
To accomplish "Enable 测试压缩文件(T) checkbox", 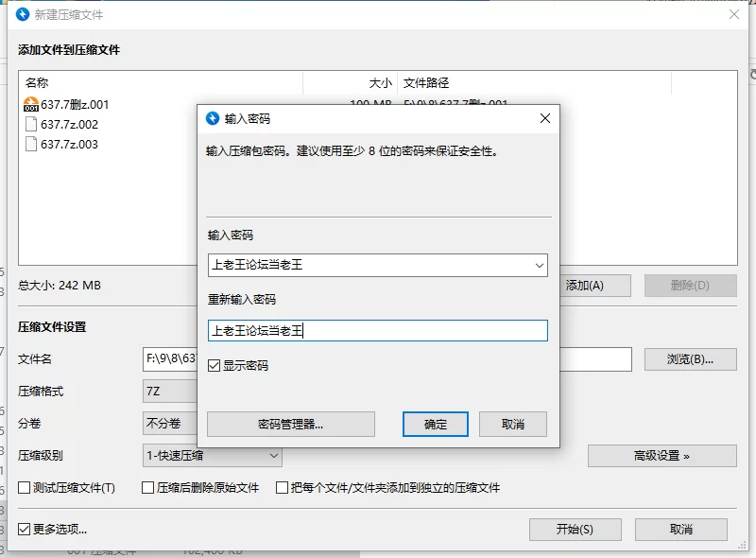I will [26, 488].
